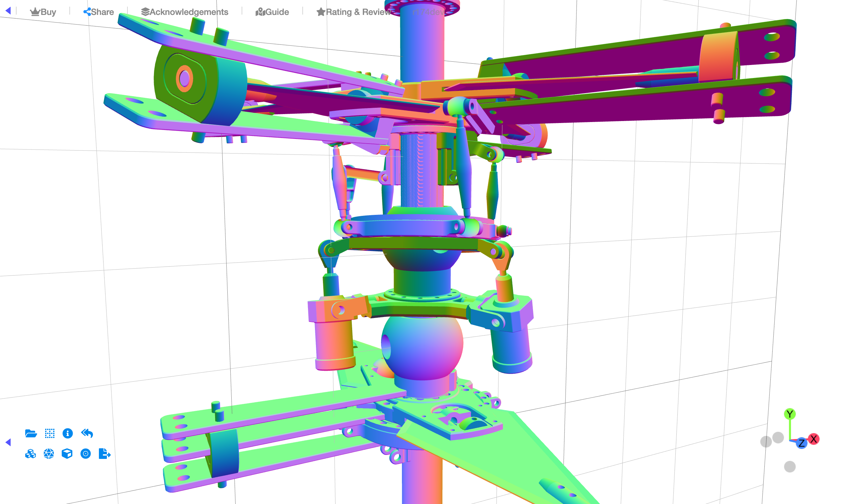This screenshot has width=843, height=504.
Task: Open the parts list with the stacked-cubes icon
Action: click(31, 454)
